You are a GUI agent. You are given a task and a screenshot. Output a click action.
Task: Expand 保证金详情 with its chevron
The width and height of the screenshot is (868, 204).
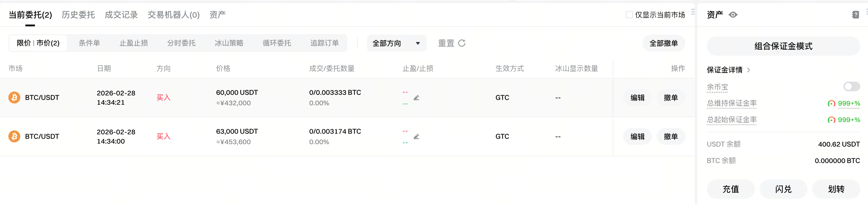[749, 70]
